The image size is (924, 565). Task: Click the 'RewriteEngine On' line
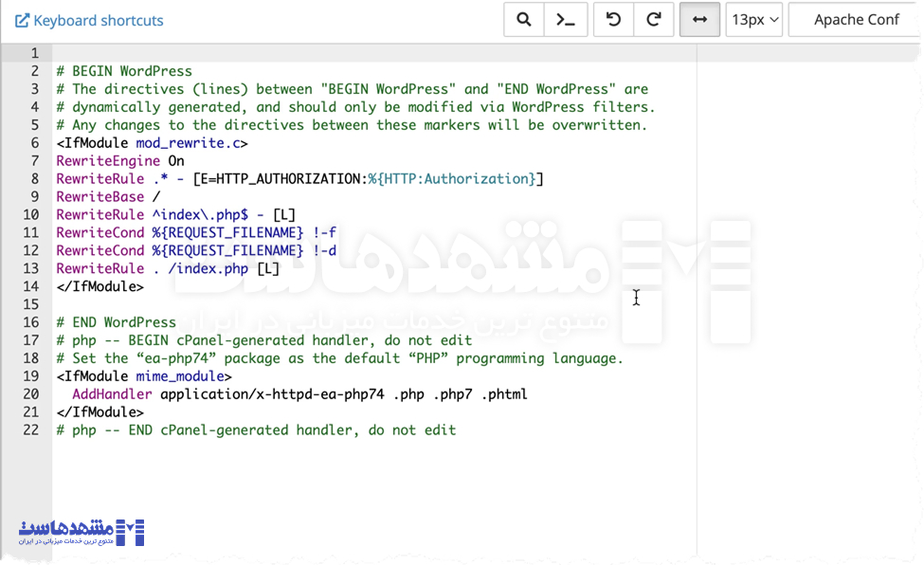point(120,161)
